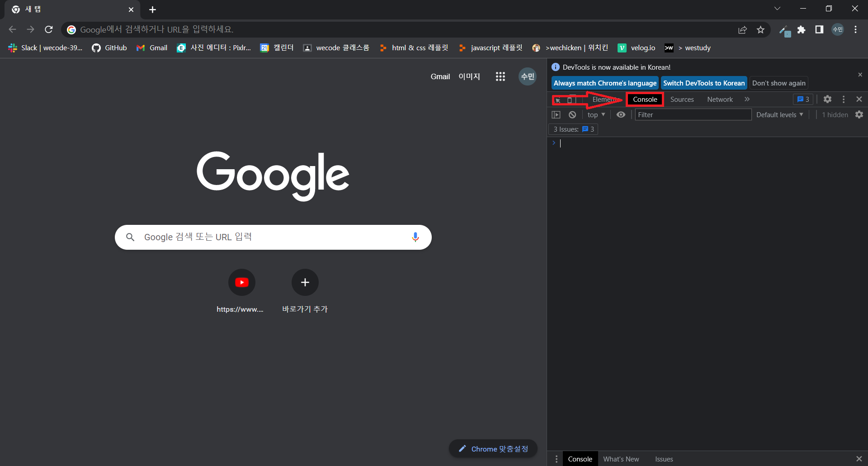Open Chrome's three-dot menu
This screenshot has height=466, width=868.
[855, 30]
